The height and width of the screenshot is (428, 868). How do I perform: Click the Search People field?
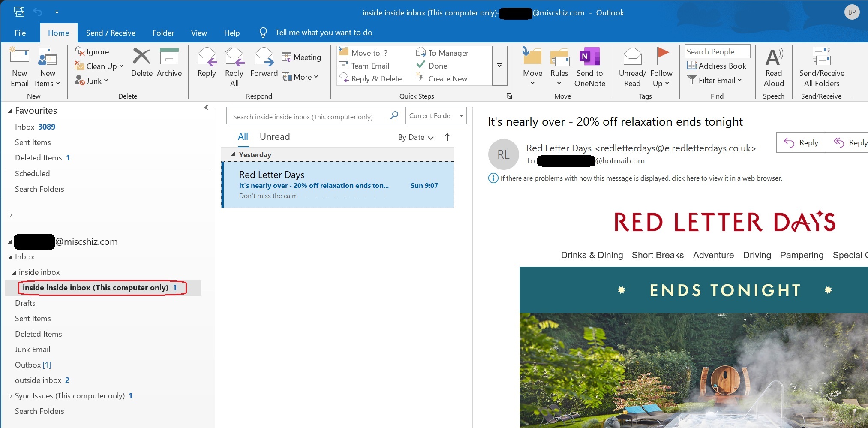tap(718, 51)
